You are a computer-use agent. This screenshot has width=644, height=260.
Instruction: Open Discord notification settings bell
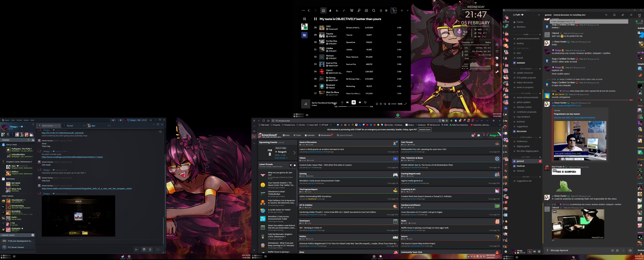[614, 15]
